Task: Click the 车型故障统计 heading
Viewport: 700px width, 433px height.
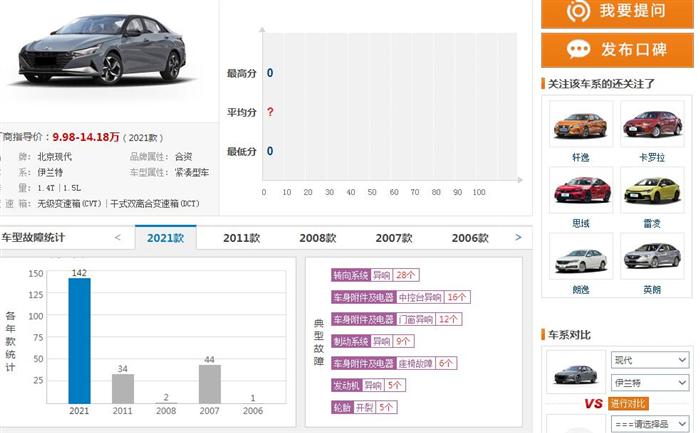Action: [33, 237]
